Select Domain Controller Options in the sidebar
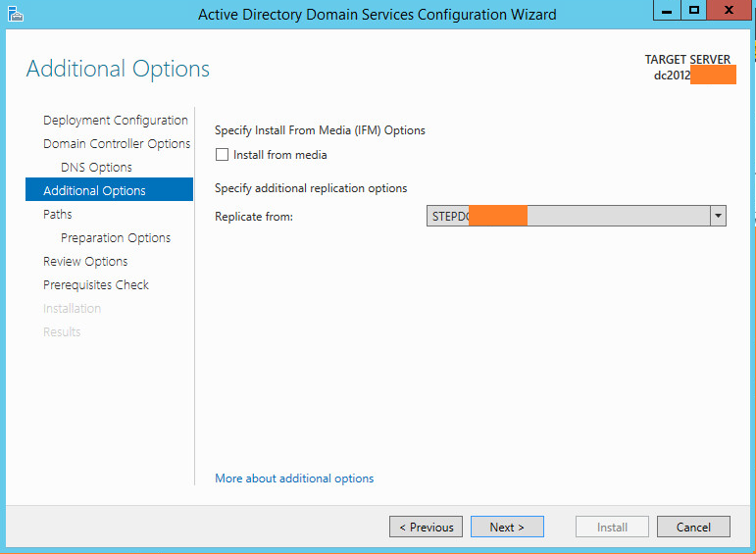756x554 pixels. click(x=117, y=144)
